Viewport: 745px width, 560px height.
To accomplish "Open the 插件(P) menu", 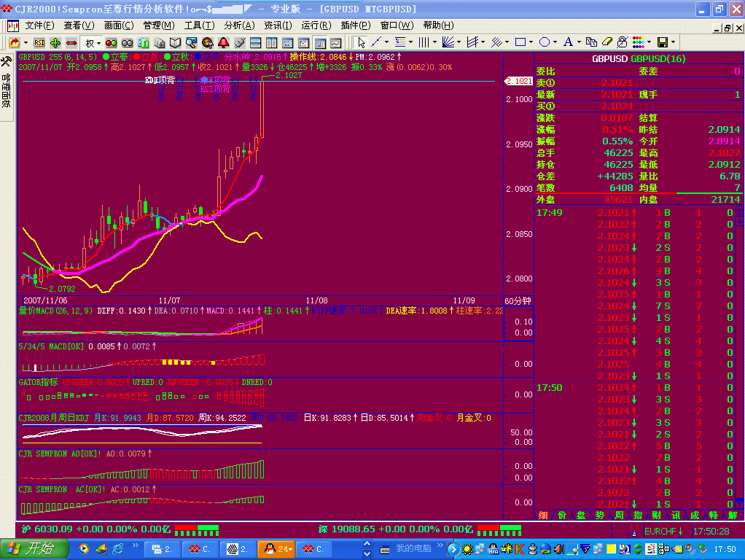I will point(356,26).
